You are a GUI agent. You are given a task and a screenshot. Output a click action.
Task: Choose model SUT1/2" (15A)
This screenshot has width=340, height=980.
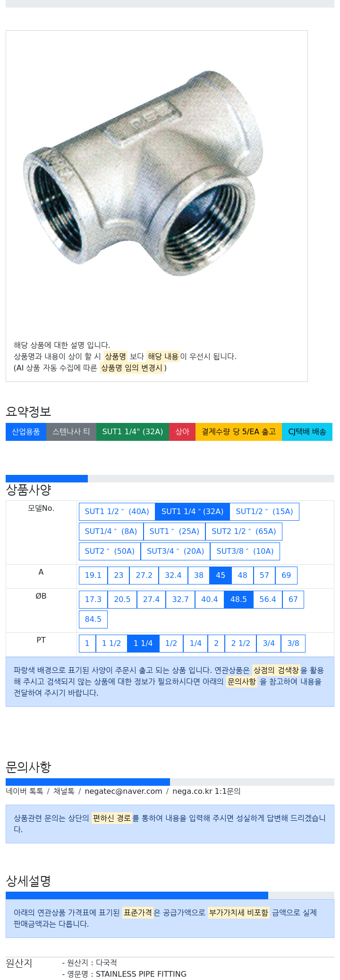(x=264, y=512)
